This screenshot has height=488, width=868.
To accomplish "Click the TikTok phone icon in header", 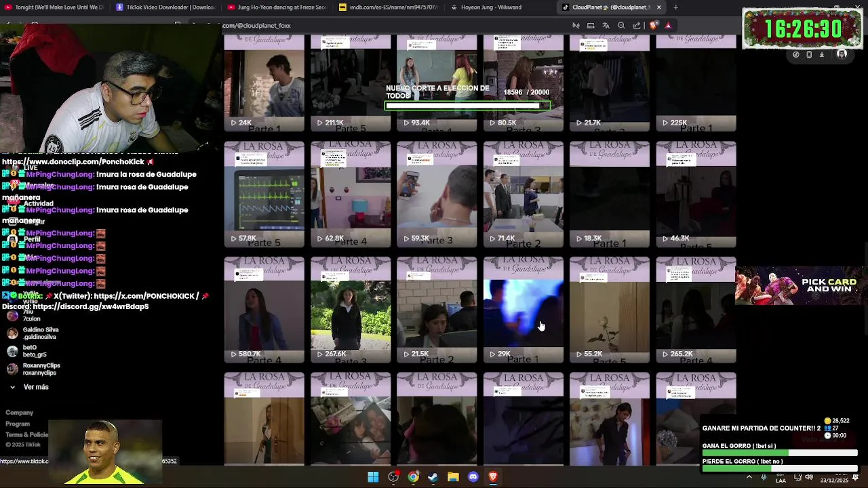I will click(x=809, y=55).
